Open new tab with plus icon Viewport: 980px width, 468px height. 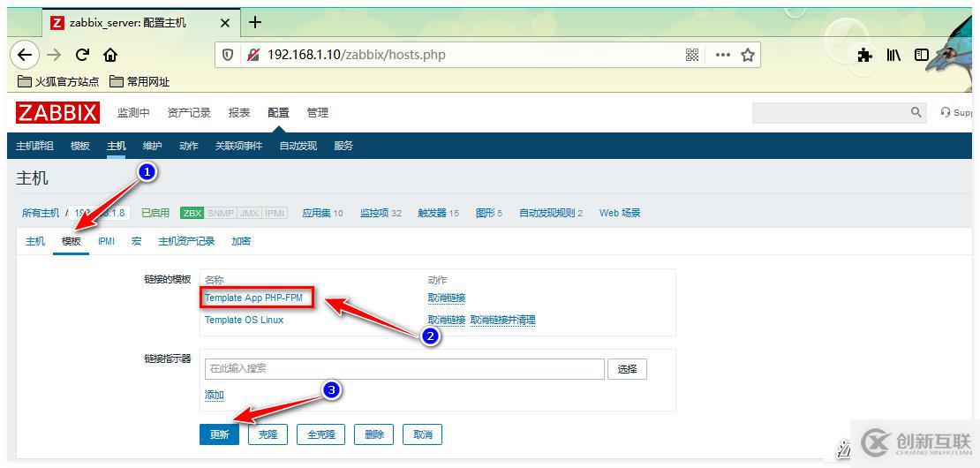point(254,22)
